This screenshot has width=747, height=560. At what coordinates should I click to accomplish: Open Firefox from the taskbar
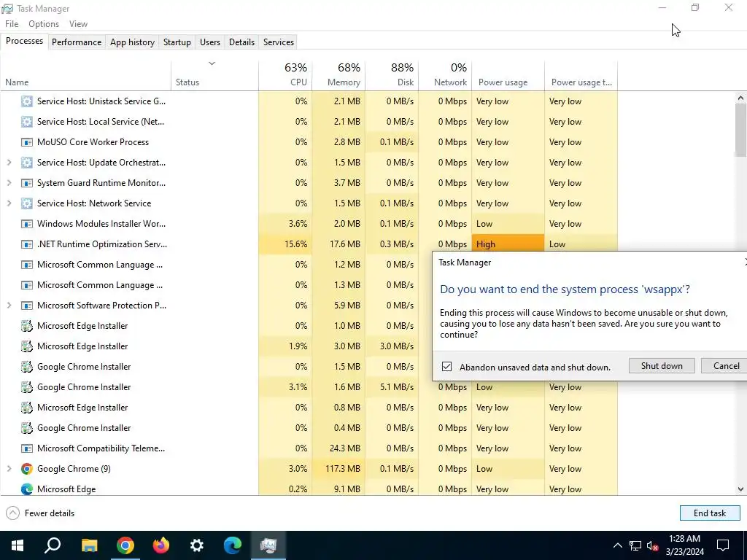[161, 545]
